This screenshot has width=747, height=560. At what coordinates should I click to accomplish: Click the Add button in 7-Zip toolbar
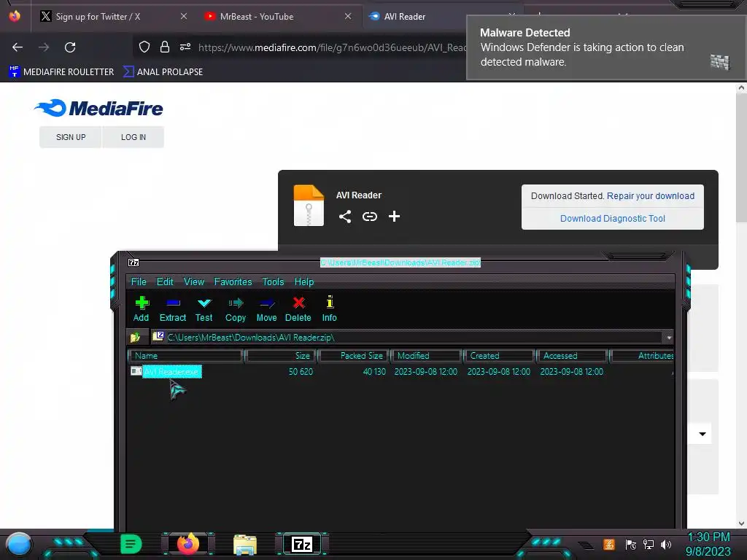(x=141, y=309)
